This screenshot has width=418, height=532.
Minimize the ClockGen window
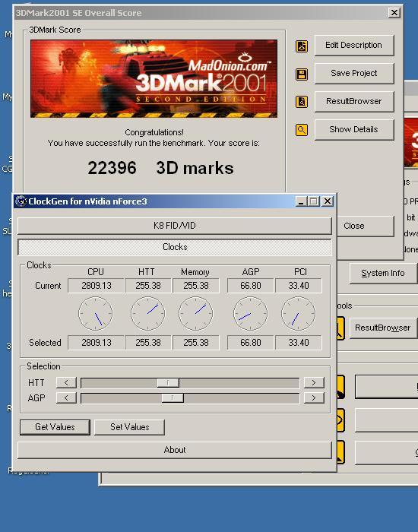click(x=301, y=201)
